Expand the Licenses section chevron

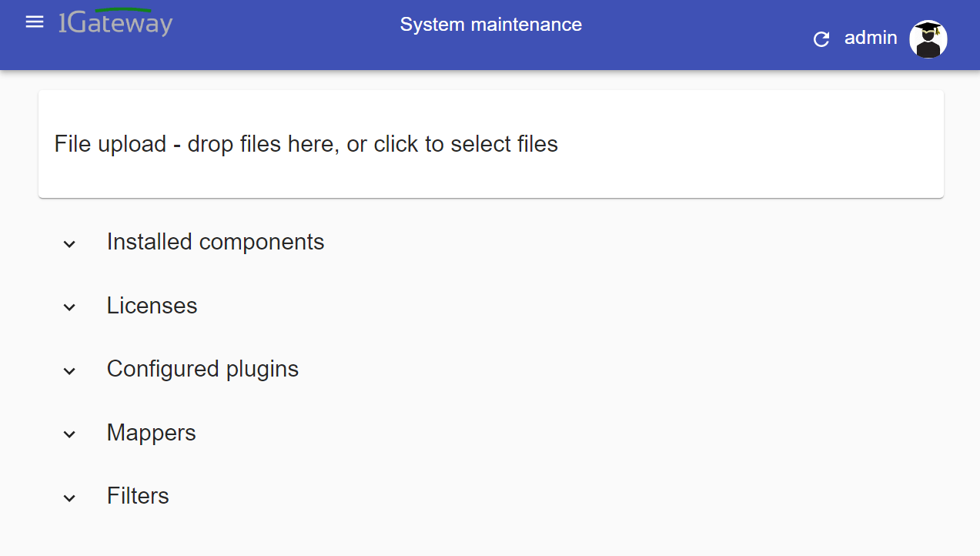(x=69, y=307)
